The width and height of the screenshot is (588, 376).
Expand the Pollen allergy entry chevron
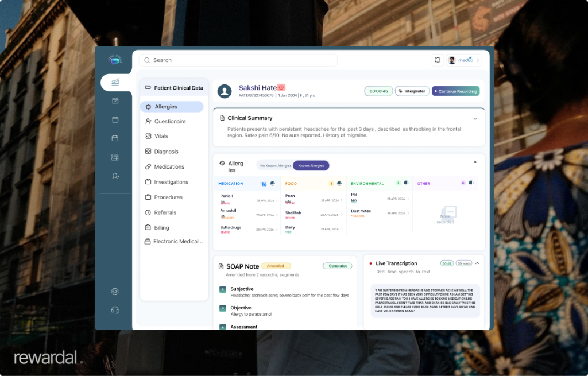point(408,199)
